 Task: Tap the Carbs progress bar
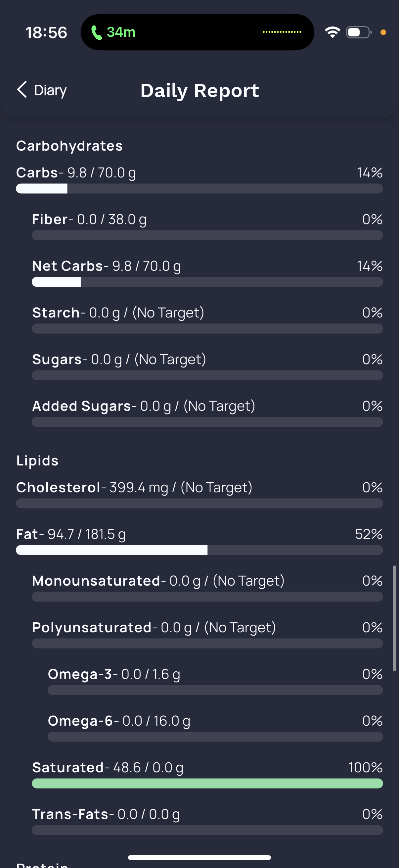(199, 189)
